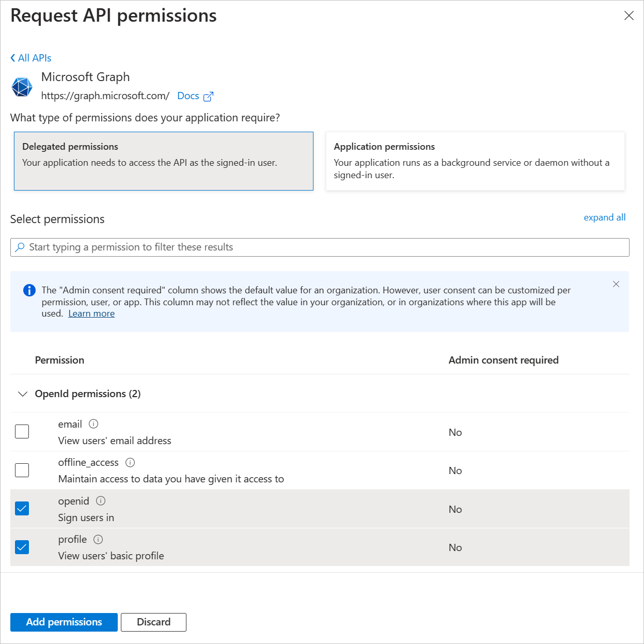Click the search magnifier icon
The height and width of the screenshot is (644, 644).
pos(20,247)
